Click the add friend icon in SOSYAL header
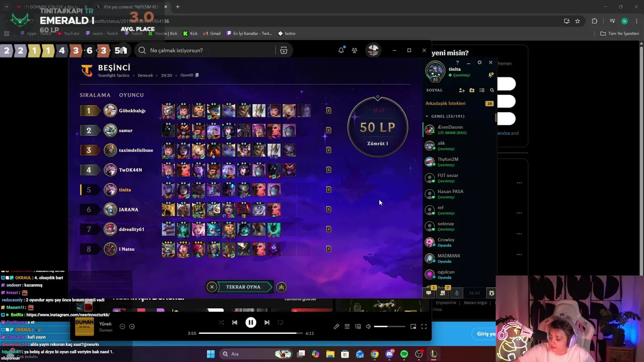Viewport: 644px width, 362px height. coord(461,90)
